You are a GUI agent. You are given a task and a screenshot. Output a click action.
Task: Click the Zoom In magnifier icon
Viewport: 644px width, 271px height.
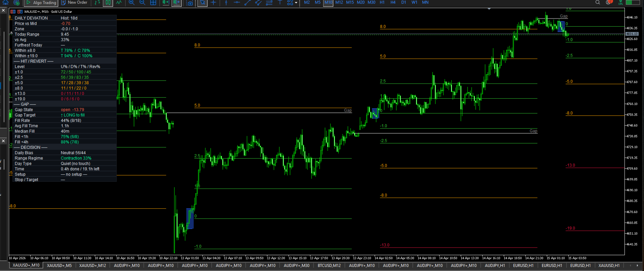click(x=131, y=3)
